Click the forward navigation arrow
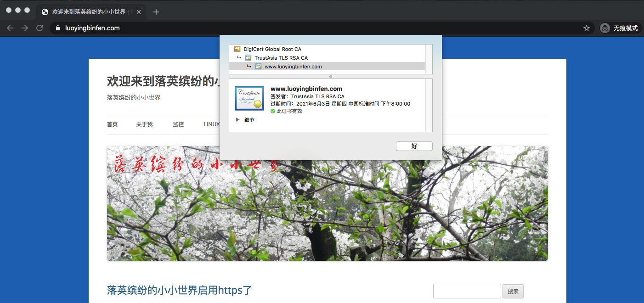Screen dimensions: 644x303 pos(25,28)
